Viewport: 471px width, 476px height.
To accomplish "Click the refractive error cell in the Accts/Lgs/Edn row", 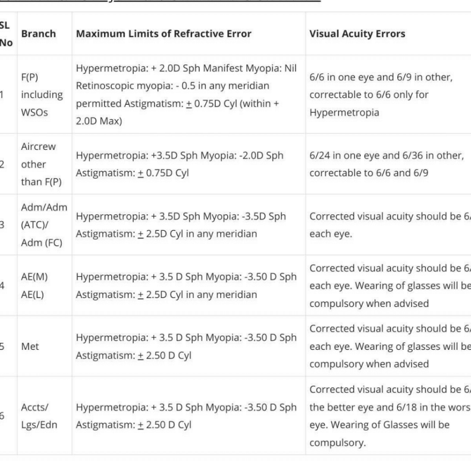I will [186, 416].
